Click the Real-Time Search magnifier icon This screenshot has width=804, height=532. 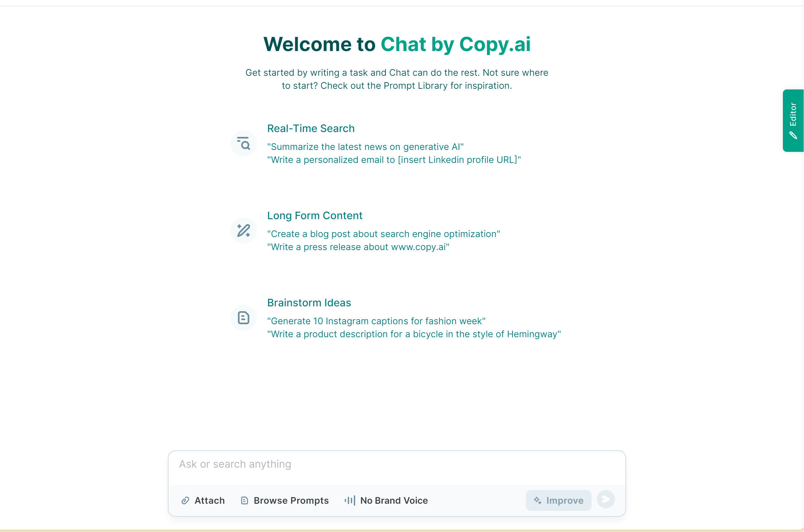click(x=244, y=143)
